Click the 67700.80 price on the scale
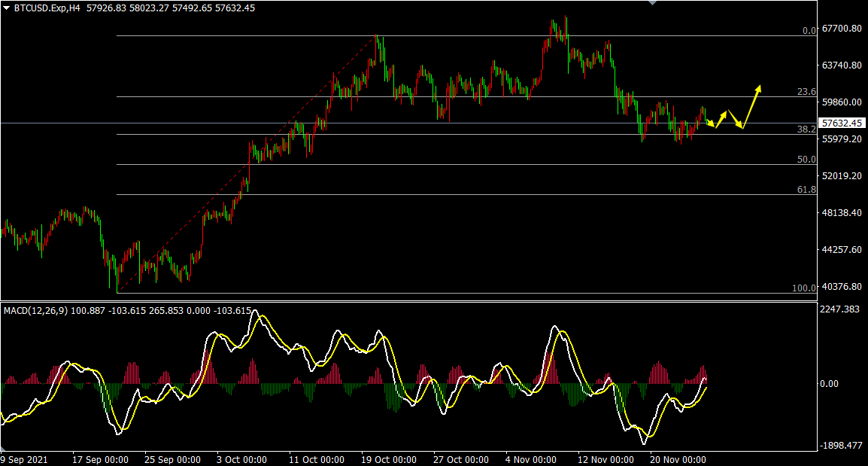Screen dimensions: 868x466 (842, 29)
